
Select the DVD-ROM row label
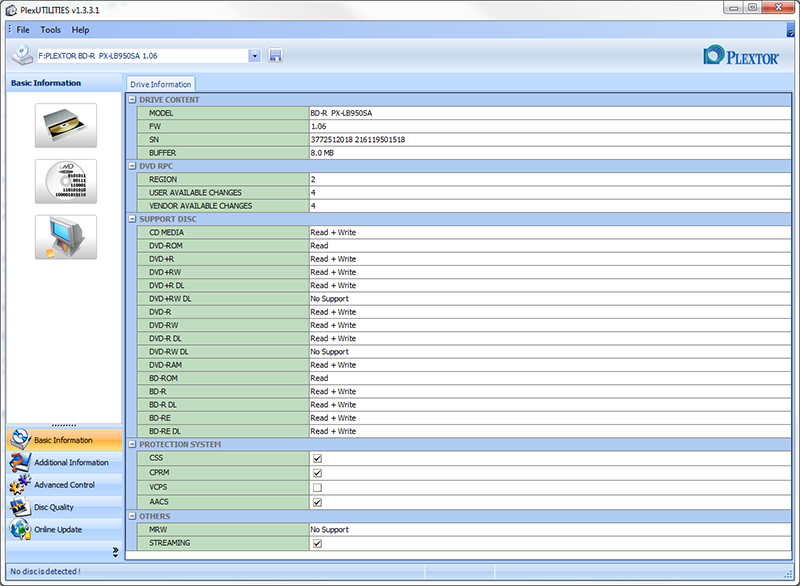[x=166, y=246]
